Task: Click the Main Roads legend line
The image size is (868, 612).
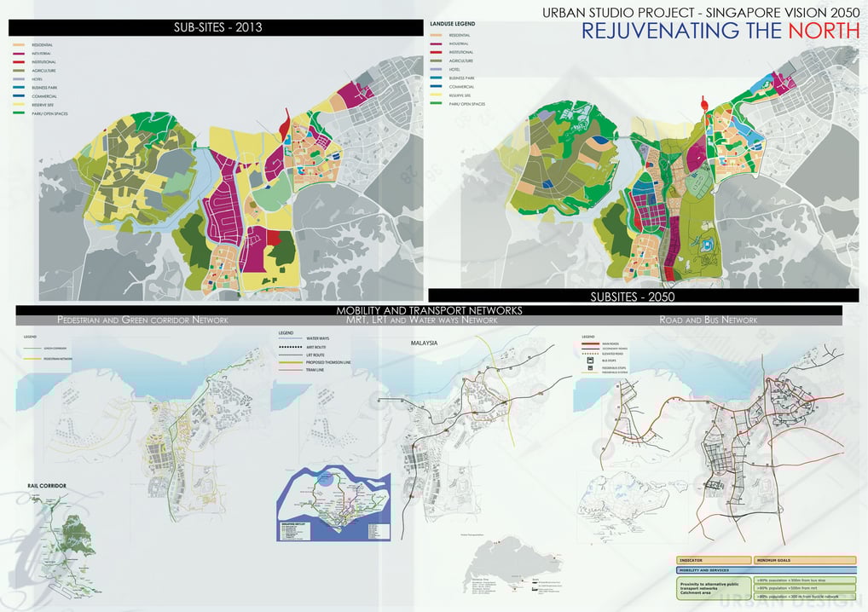Action: 589,344
